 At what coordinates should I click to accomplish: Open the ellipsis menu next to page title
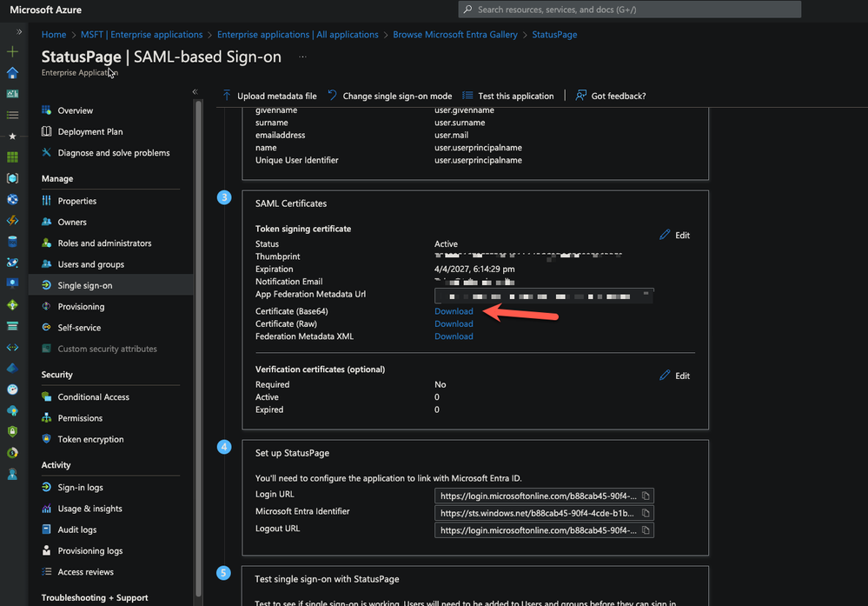[303, 57]
